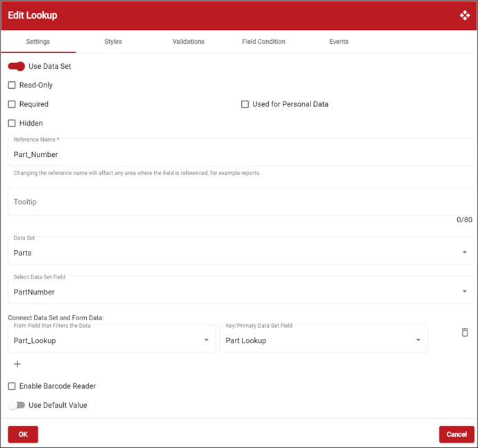
Task: Open the Validations tab
Action: click(x=188, y=42)
